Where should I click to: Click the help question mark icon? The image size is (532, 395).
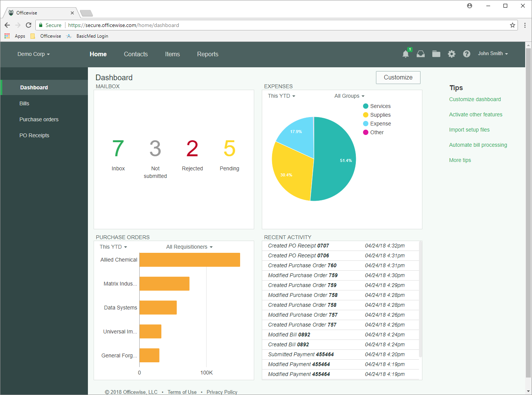coord(467,54)
